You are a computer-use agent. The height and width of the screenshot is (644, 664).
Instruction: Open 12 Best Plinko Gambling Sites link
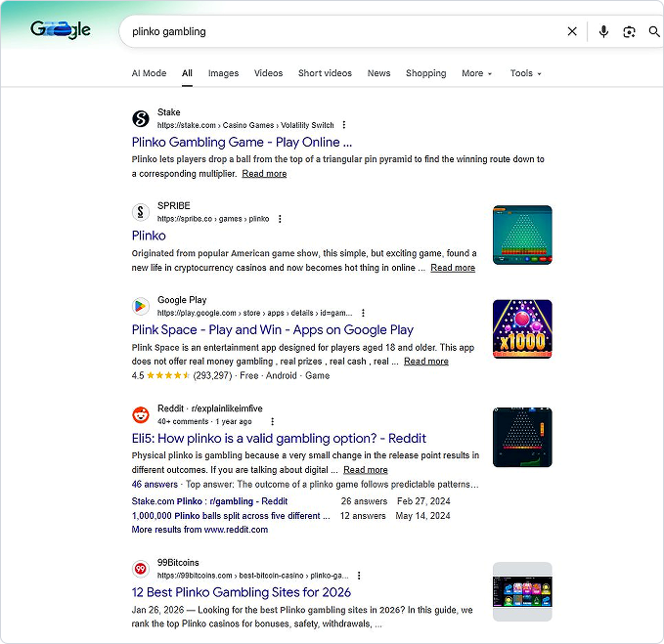point(241,592)
